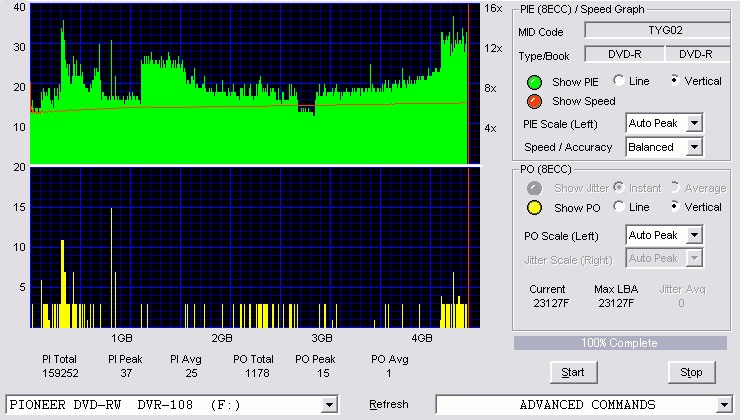Click the PI Total value 159252

coord(60,373)
